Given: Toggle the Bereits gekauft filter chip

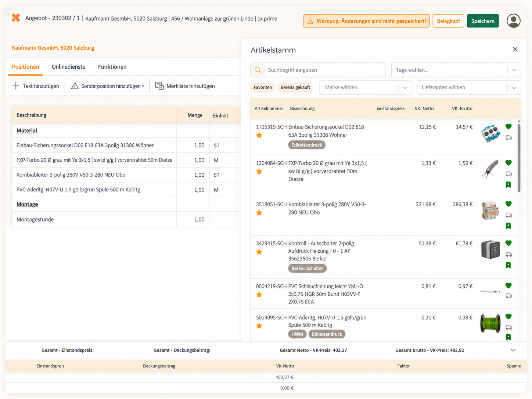Looking at the screenshot, I should click(295, 87).
